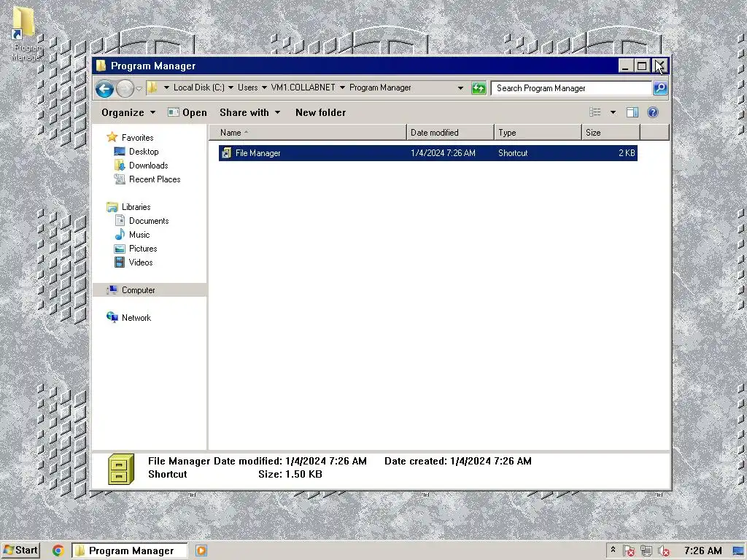Click Program Manager taskbar button
This screenshot has width=747, height=560.
point(130,551)
